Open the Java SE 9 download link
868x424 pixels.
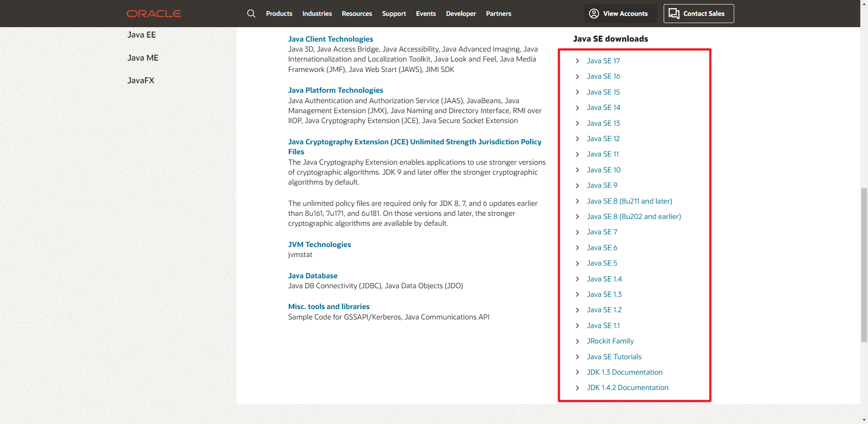[x=602, y=185]
